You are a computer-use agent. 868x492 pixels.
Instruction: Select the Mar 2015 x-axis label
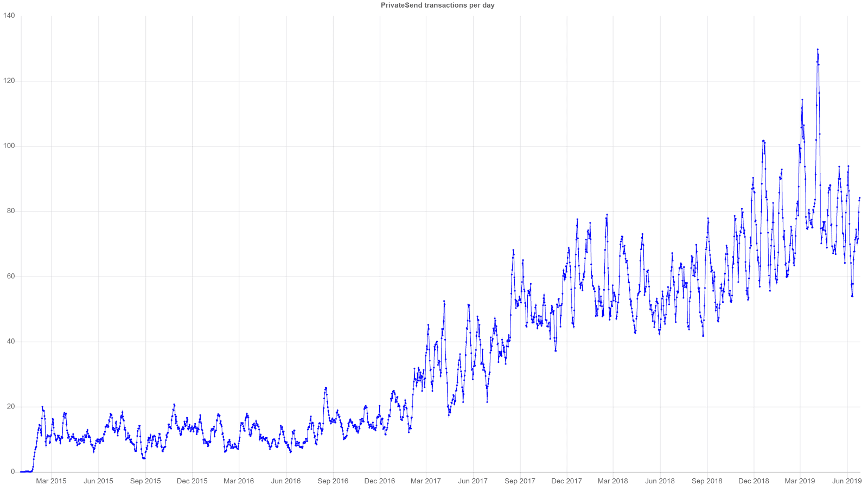point(51,481)
